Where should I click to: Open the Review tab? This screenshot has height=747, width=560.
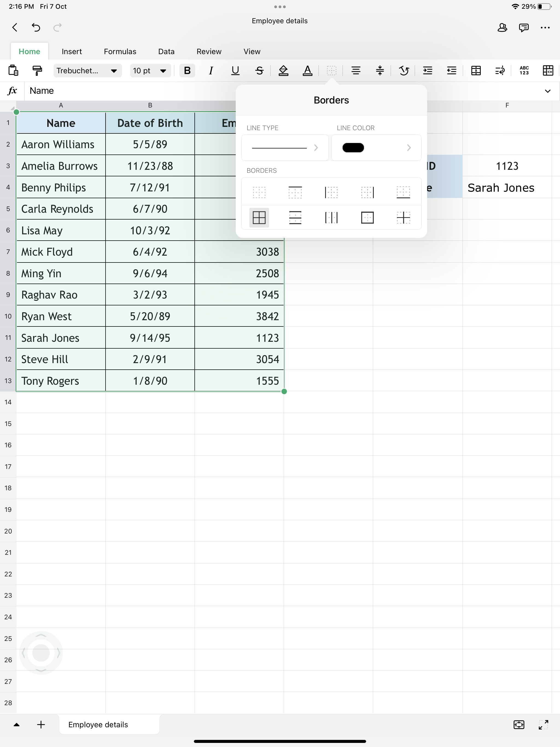(x=209, y=51)
